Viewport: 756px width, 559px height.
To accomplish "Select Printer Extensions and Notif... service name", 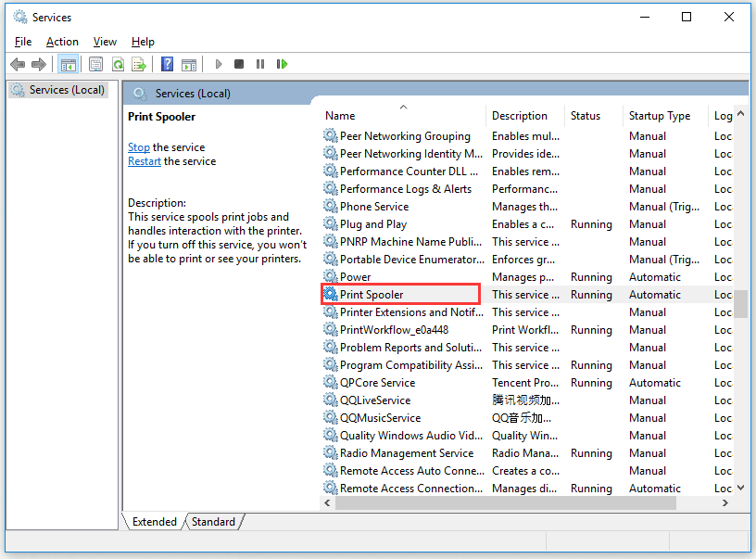I will (x=411, y=312).
